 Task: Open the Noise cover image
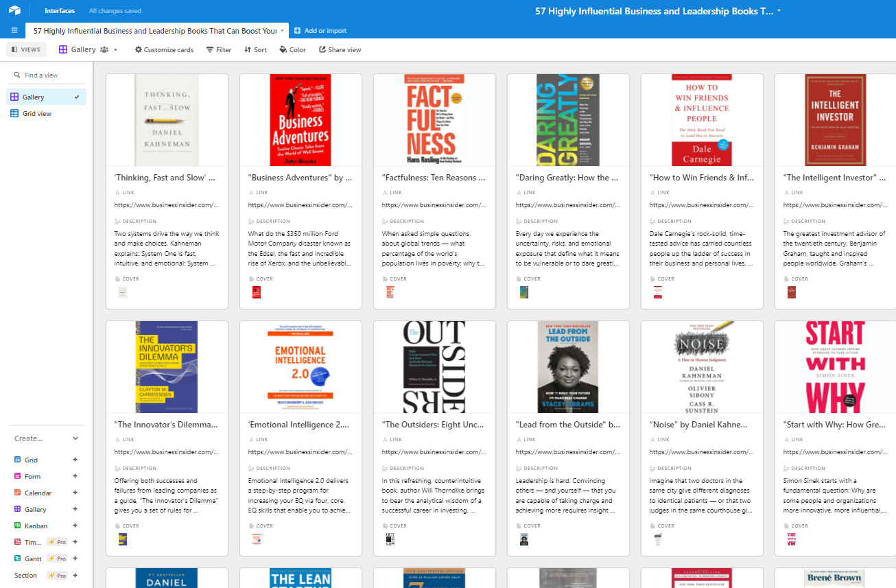(x=702, y=367)
